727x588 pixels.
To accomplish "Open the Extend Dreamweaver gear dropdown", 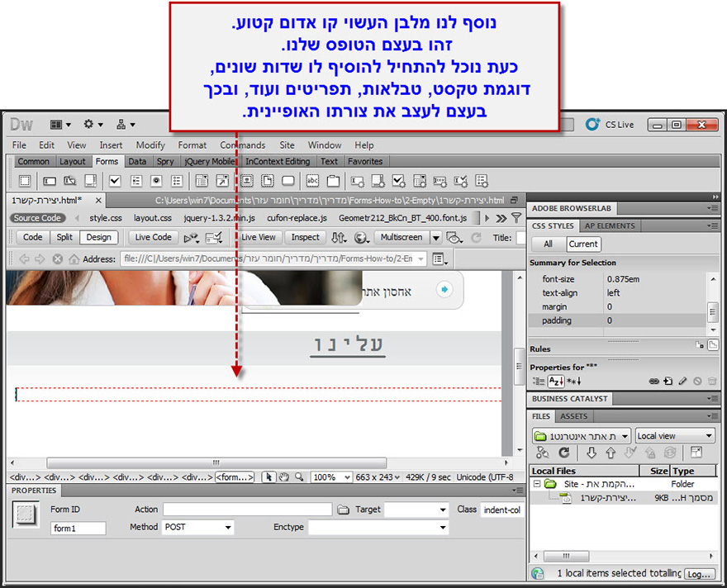I will click(x=93, y=125).
